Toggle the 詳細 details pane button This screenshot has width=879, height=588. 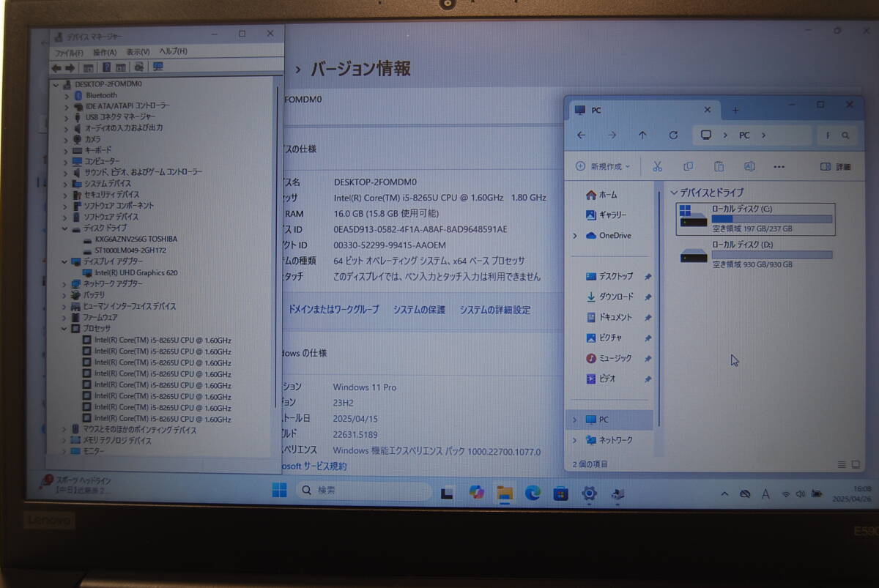[836, 166]
